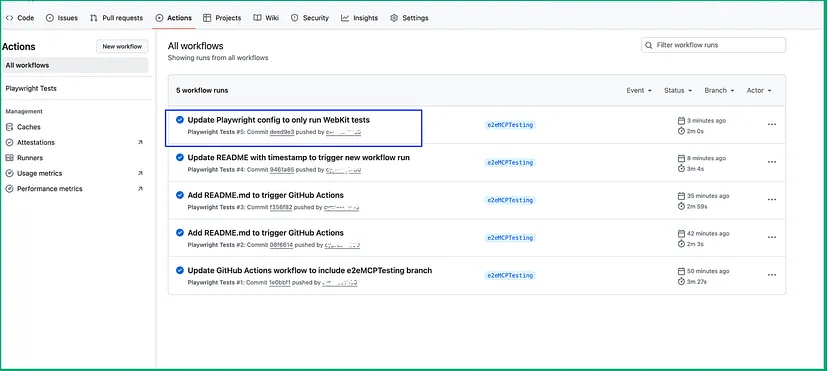Click e2eMCPTesting branch label on run #5

(510, 125)
